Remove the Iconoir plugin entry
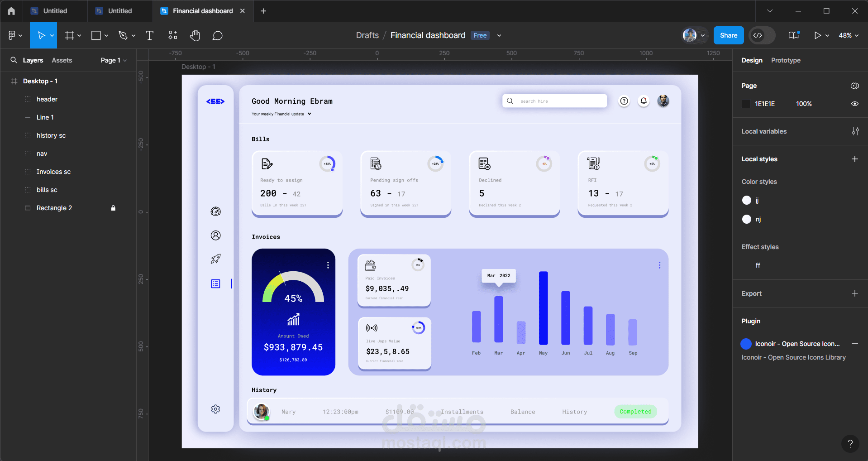The image size is (868, 461). tap(854, 344)
